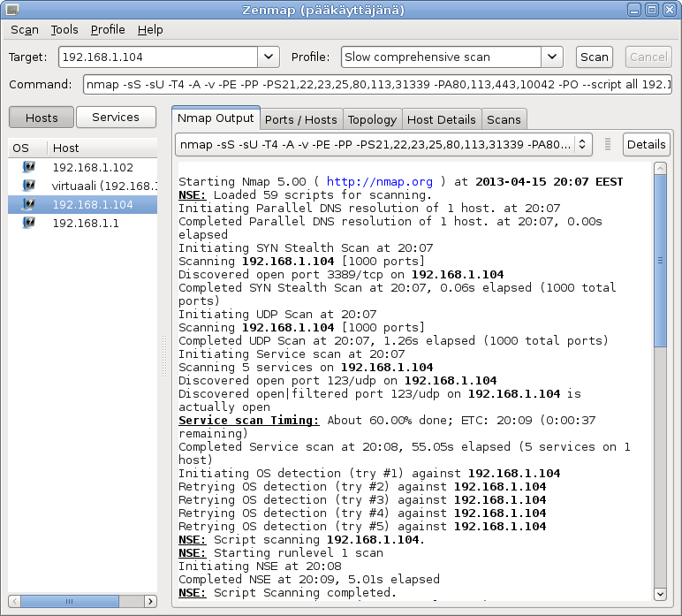The height and width of the screenshot is (616, 682).
Task: Select the Nmap Output tab
Action: tap(216, 118)
